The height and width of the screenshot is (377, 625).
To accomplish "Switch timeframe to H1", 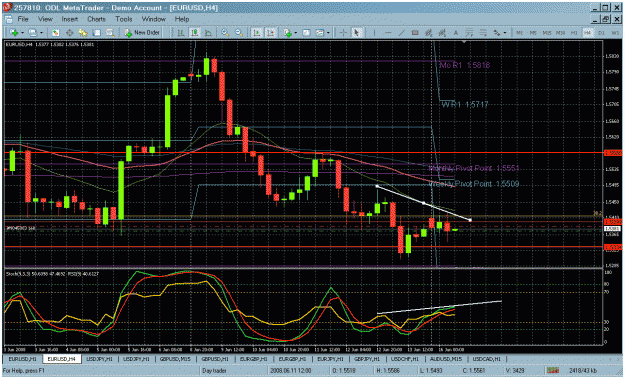I will click(574, 33).
